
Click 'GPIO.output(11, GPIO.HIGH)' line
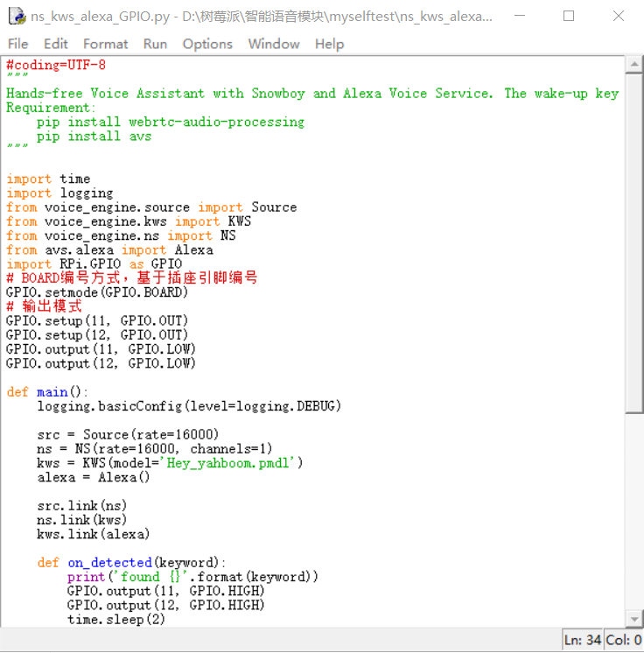166,591
